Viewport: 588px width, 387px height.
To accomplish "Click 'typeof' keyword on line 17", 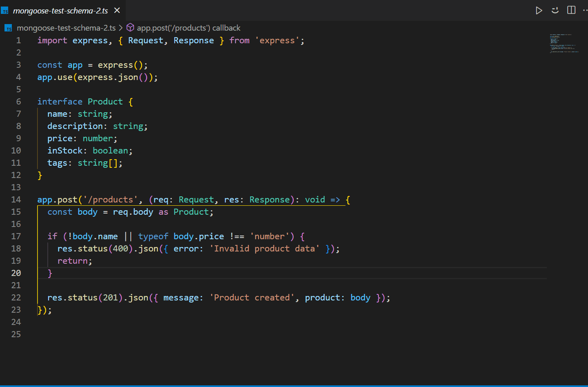I will pyautogui.click(x=153, y=236).
